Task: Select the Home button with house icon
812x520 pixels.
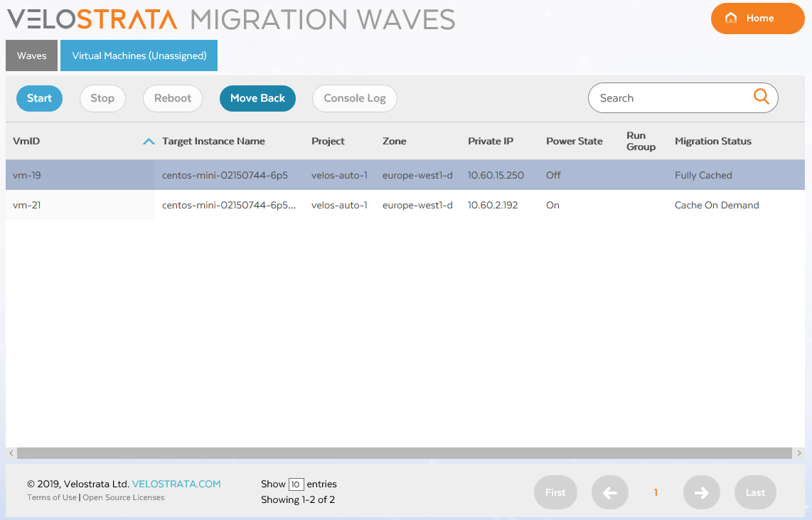Action: 757,18
